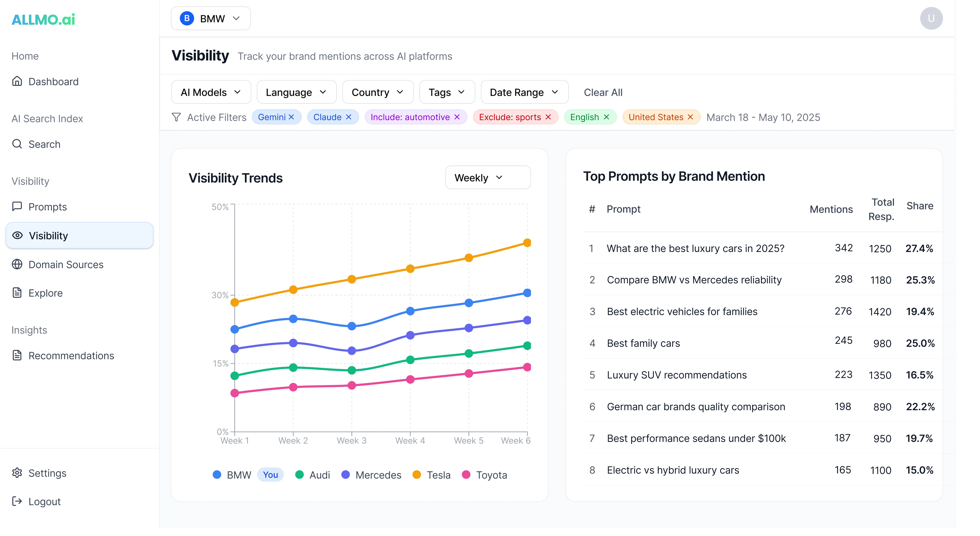Open the Weekly interval dropdown
The image size is (980, 536).
click(488, 177)
